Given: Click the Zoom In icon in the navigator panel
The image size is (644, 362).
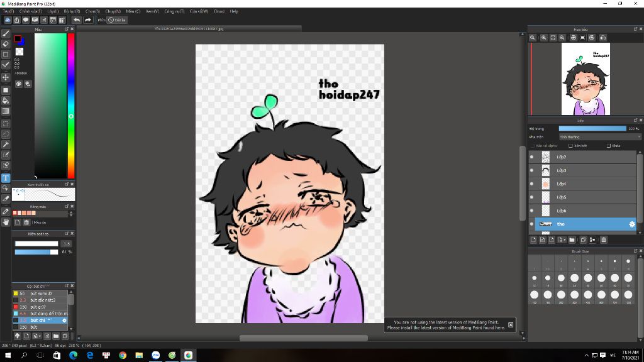Looking at the screenshot, I should [x=544, y=38].
